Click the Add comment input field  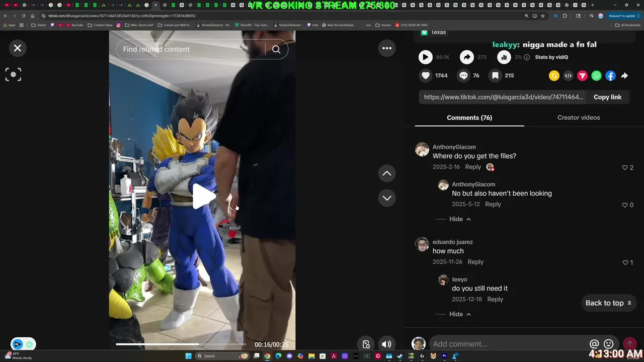(x=508, y=344)
